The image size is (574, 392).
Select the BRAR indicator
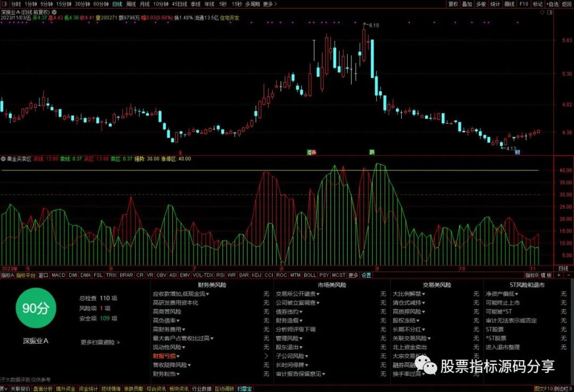coord(126,275)
